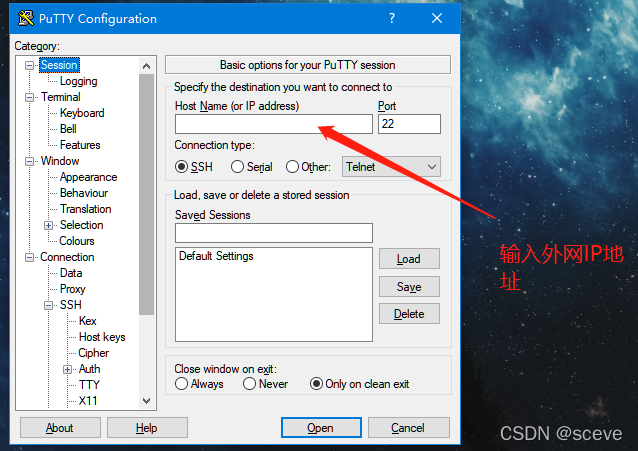Click the Cancel button
This screenshot has height=451, width=638.
point(409,428)
